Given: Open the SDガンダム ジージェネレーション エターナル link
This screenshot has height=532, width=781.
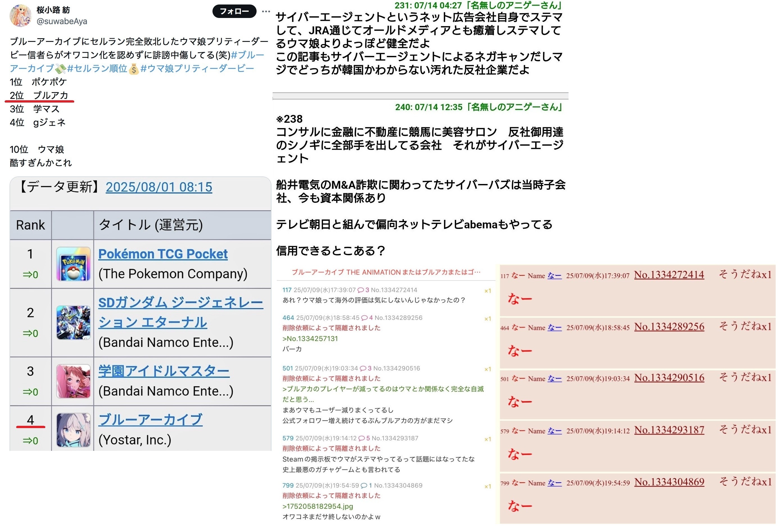Looking at the screenshot, I should coord(181,312).
